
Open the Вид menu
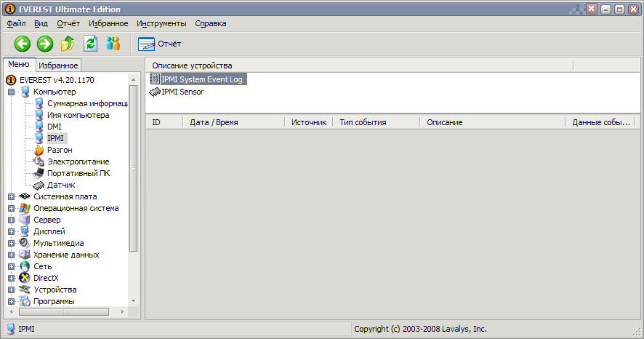tap(41, 23)
